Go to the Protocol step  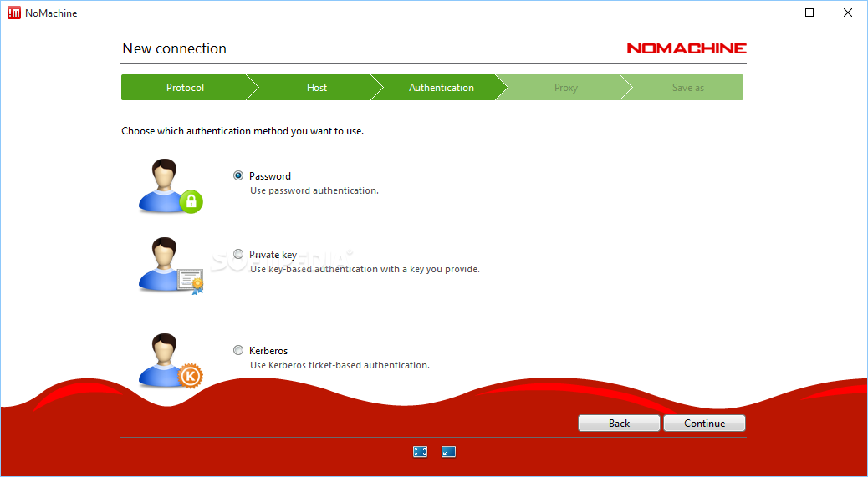pos(185,88)
